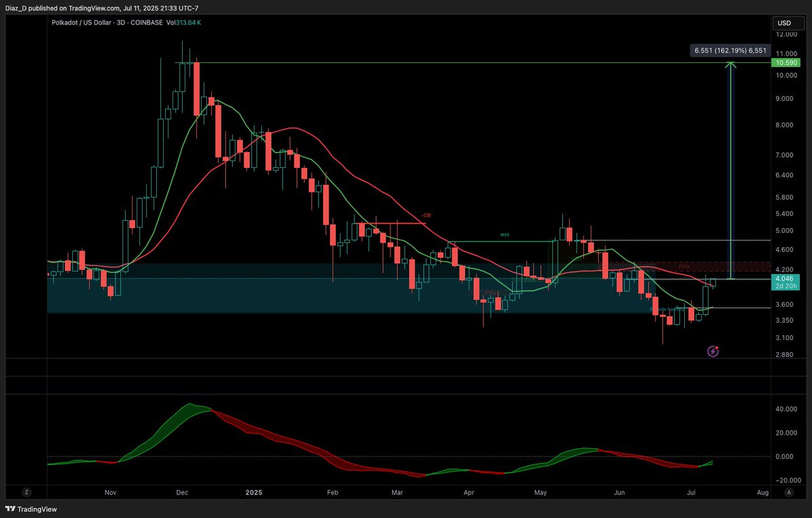Click the TradingView.com text in header
Screen dimensions: 812x518
93,7
